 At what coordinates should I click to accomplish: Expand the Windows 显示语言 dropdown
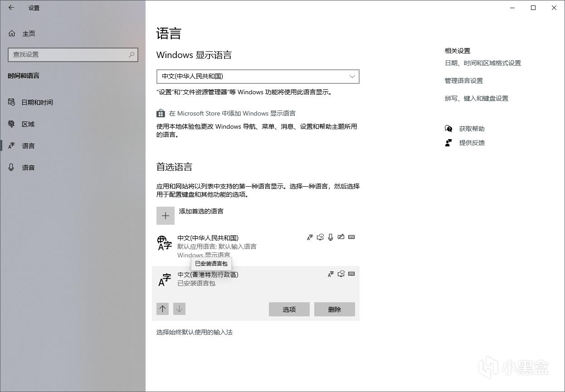pos(258,77)
